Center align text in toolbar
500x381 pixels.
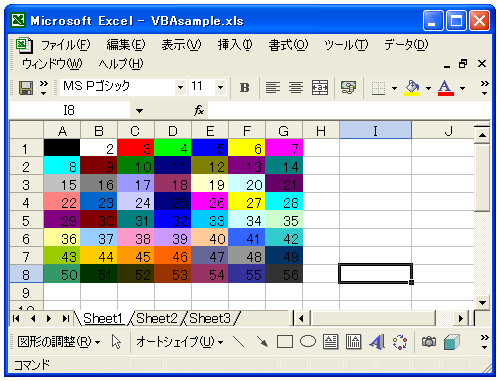coord(296,88)
